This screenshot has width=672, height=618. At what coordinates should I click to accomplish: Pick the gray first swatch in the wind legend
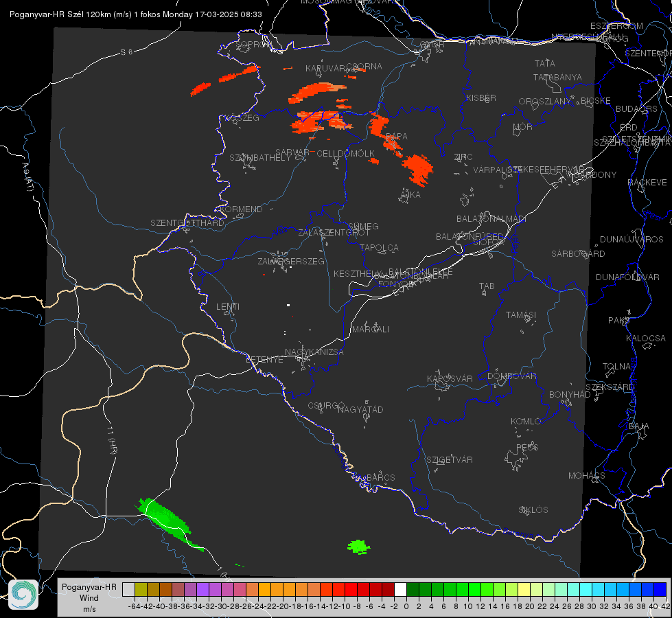pos(128,589)
